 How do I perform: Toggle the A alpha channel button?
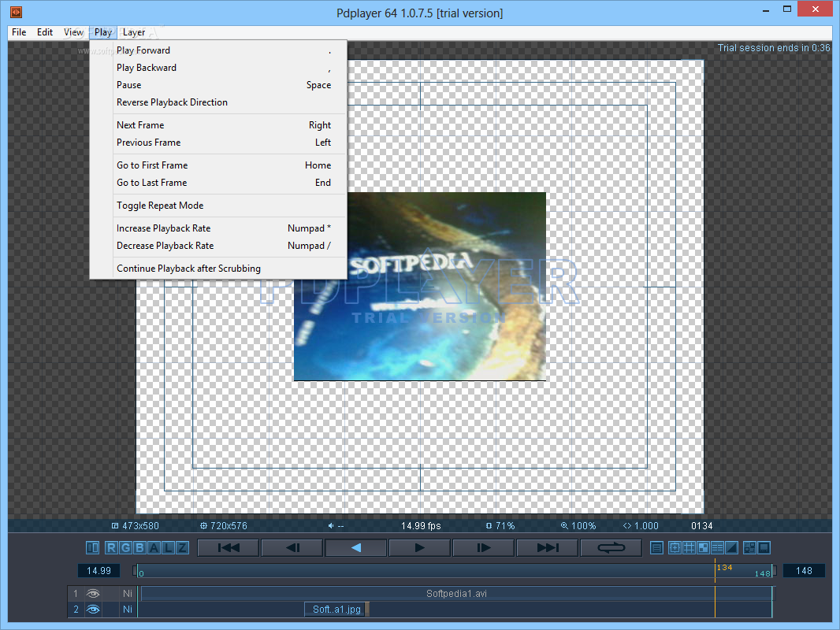pos(154,547)
